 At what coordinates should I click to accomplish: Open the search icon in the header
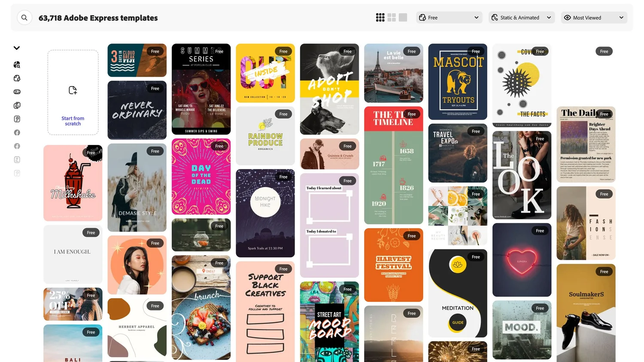click(x=24, y=18)
